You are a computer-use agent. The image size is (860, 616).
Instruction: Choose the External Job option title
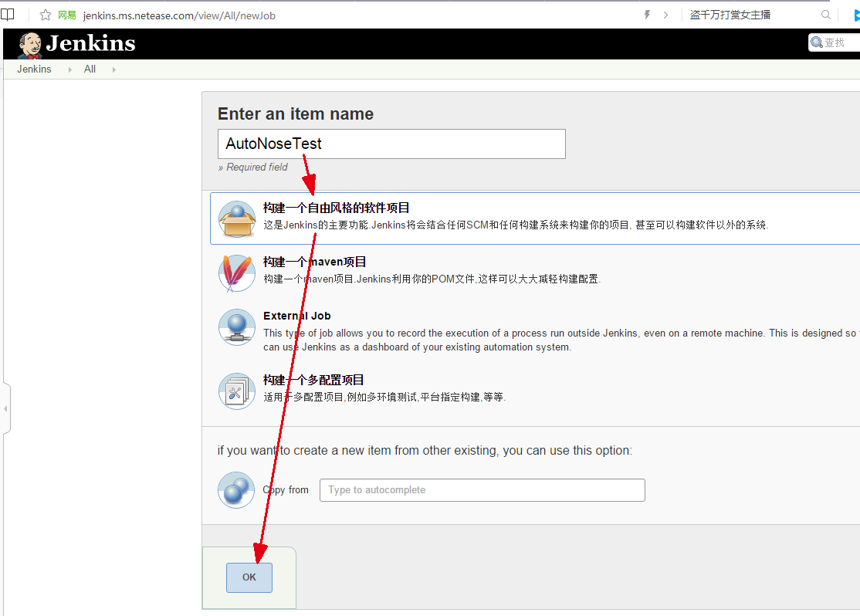(x=296, y=316)
